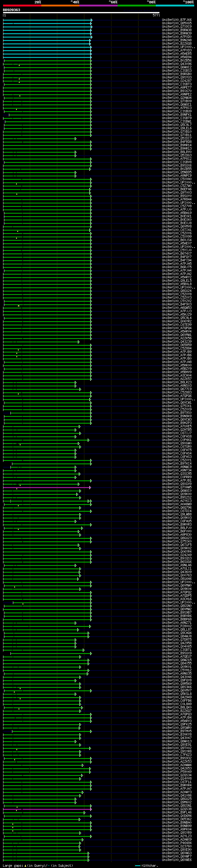Choose hit UniRef100_B8LPJ0
Image resolution: width=197 pixels, height=868 pixels.
(177, 528)
